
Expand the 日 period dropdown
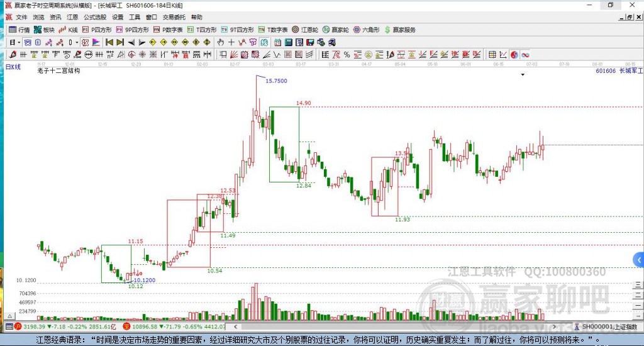[x=19, y=42]
